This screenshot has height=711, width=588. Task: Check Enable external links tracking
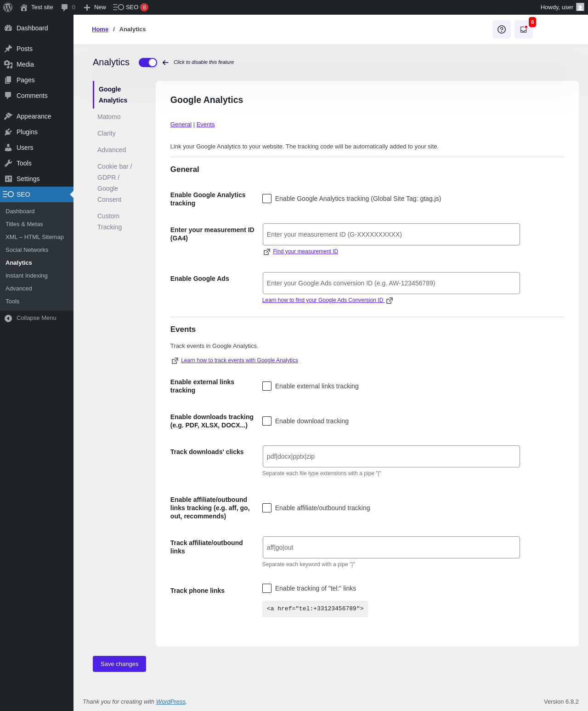[267, 386]
